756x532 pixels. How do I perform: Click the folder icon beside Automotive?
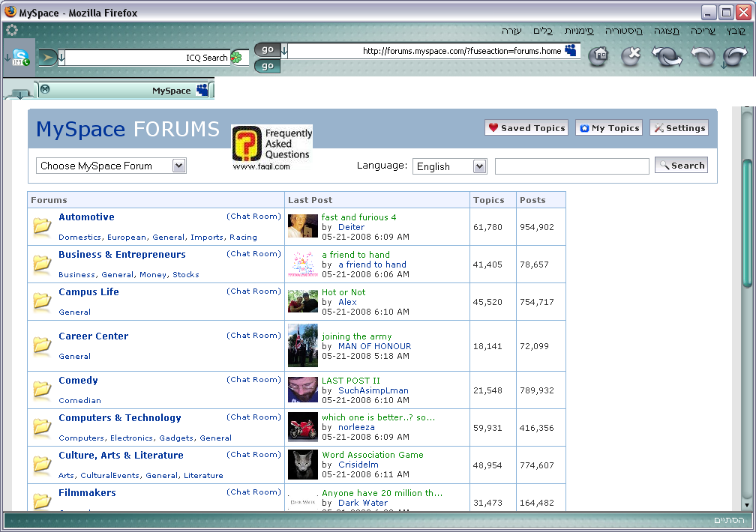tap(42, 226)
